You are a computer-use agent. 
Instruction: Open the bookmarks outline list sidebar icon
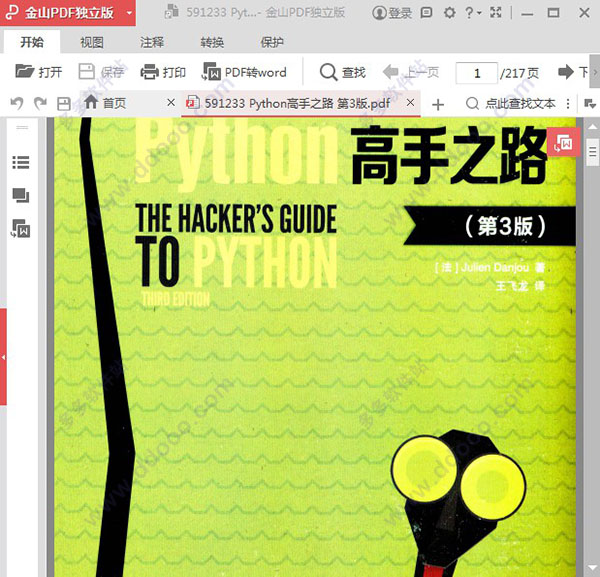click(x=21, y=162)
